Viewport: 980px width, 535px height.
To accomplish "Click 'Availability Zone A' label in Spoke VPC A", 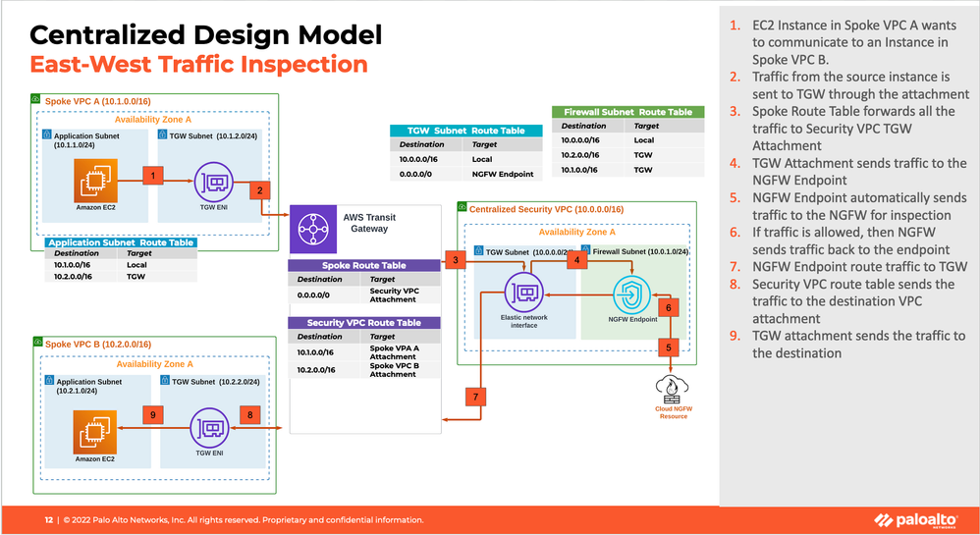I will (x=153, y=120).
